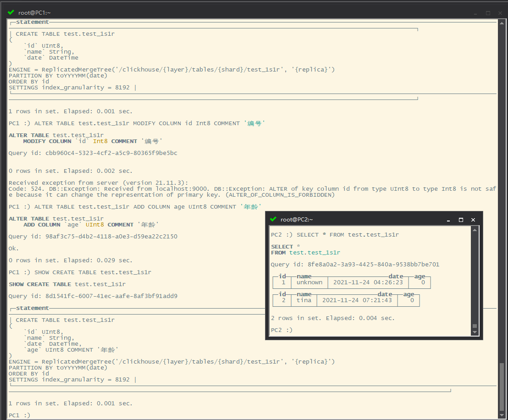The height and width of the screenshot is (420, 508).
Task: Click '0 rows in set. Elapsed: 0.002 sec.'
Action: click(71, 171)
